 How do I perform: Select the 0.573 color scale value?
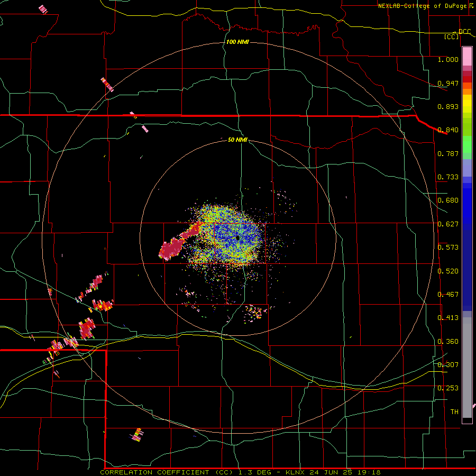448,248
